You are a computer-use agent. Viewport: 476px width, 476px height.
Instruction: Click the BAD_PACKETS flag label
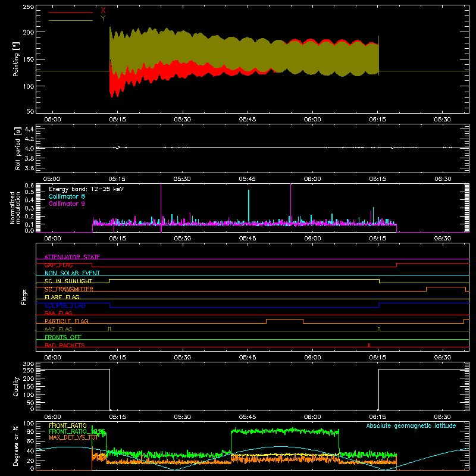tap(65, 345)
